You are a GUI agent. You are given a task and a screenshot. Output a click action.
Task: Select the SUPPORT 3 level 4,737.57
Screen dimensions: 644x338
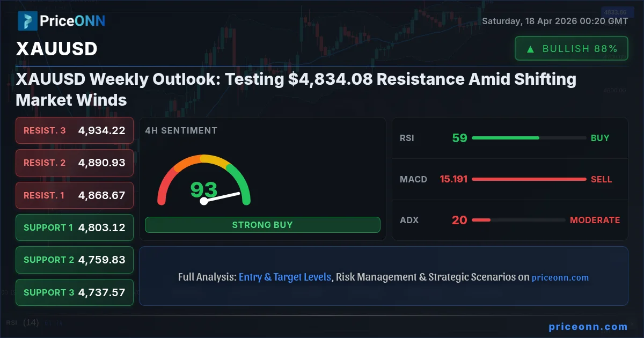click(x=75, y=292)
